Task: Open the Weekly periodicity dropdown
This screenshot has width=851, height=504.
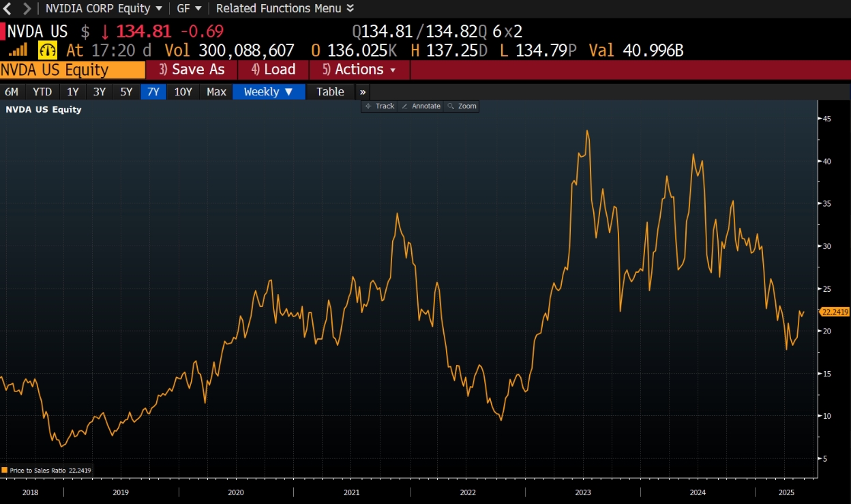Action: click(269, 91)
